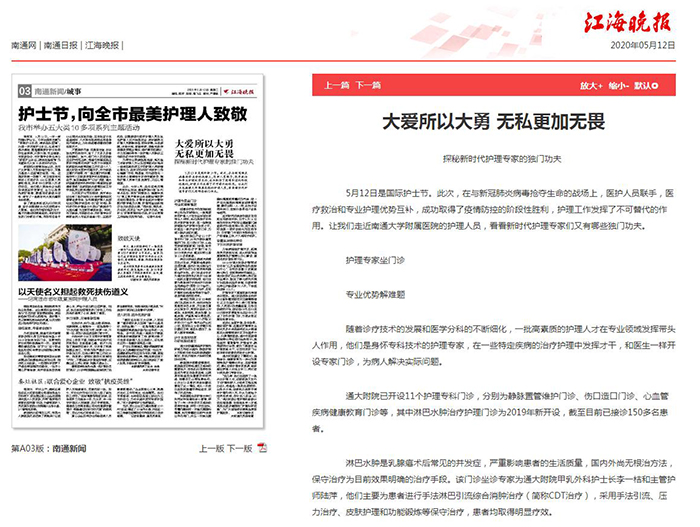Go to previous page 上一版
Viewport: 700px width, 527px height.
coord(210,447)
